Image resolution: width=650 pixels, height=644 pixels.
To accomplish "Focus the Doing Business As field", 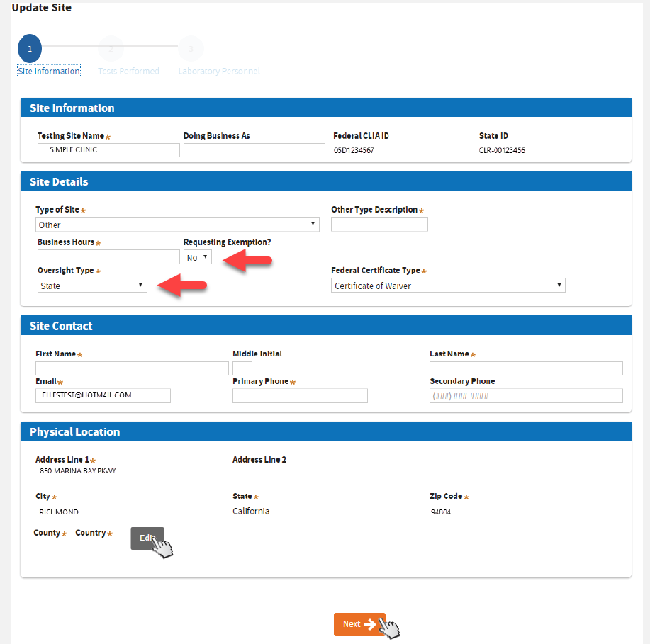I will pos(254,150).
